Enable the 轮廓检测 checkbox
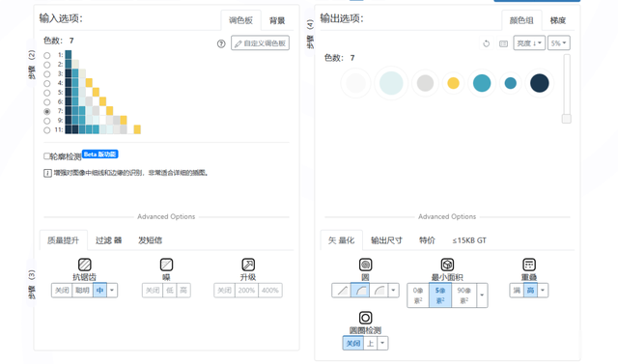 pyautogui.click(x=46, y=156)
